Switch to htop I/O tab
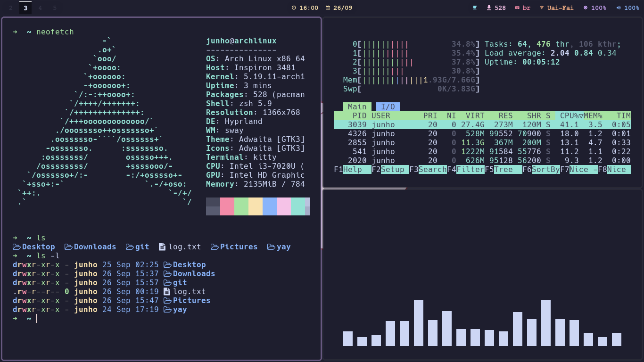The image size is (644, 362). [388, 107]
